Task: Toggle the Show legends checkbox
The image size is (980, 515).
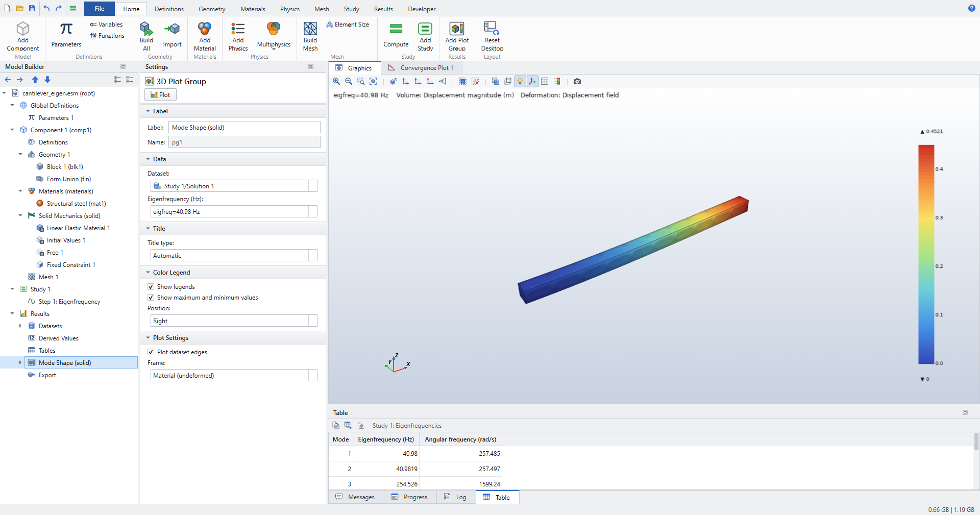Action: click(x=151, y=287)
